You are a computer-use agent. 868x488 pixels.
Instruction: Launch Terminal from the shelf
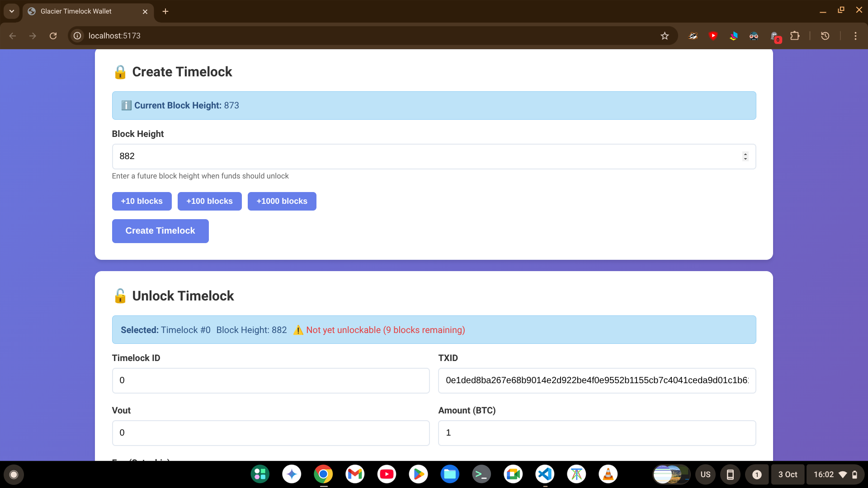(x=481, y=474)
